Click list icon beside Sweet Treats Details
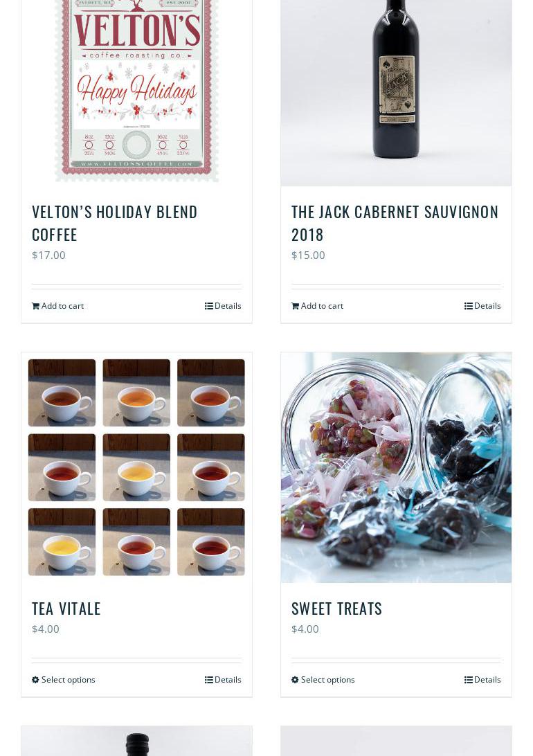This screenshot has height=756, width=533. 469,679
